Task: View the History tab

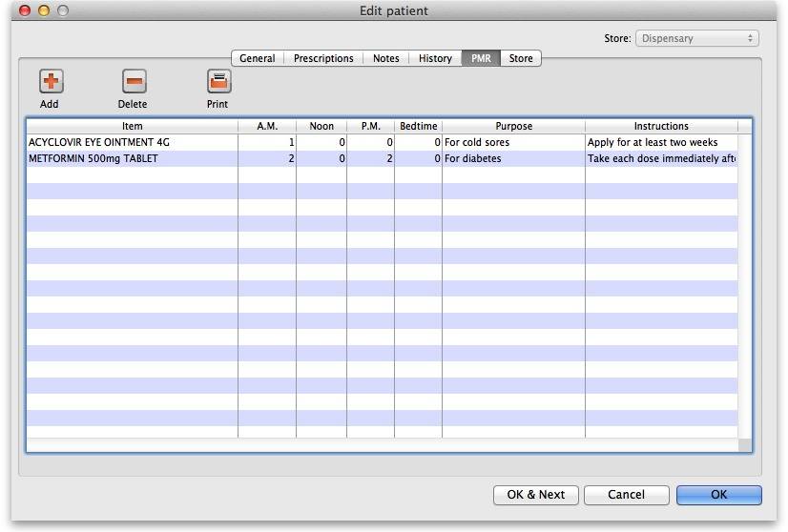Action: pos(435,58)
